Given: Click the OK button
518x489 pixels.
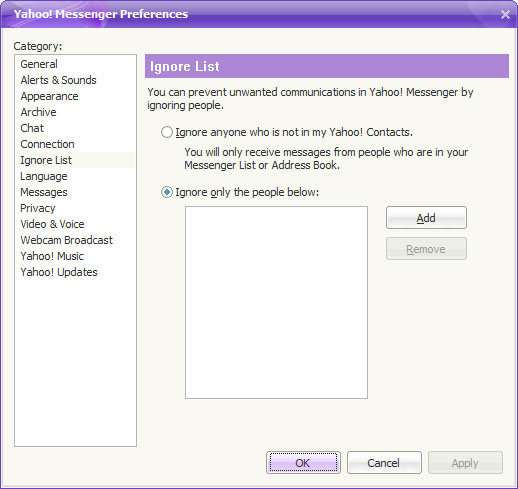Looking at the screenshot, I should pyautogui.click(x=303, y=463).
